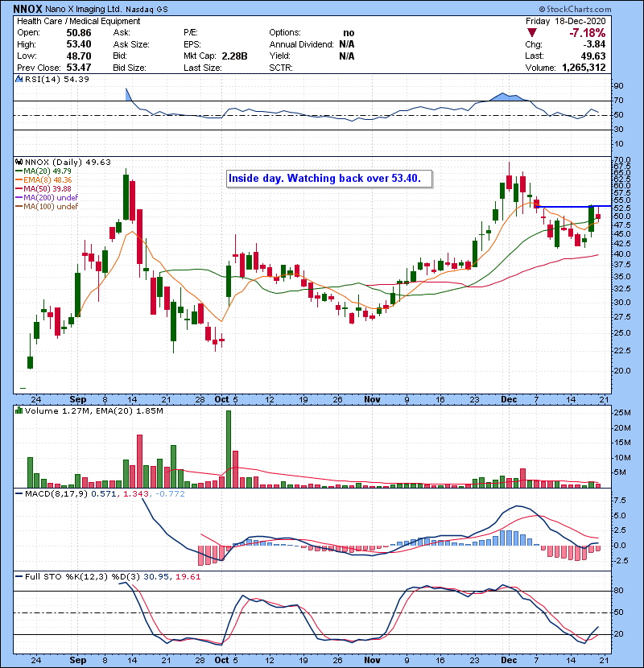This screenshot has width=644, height=668.
Task: Click the stochastic %K value 30.95
Action: (156, 577)
